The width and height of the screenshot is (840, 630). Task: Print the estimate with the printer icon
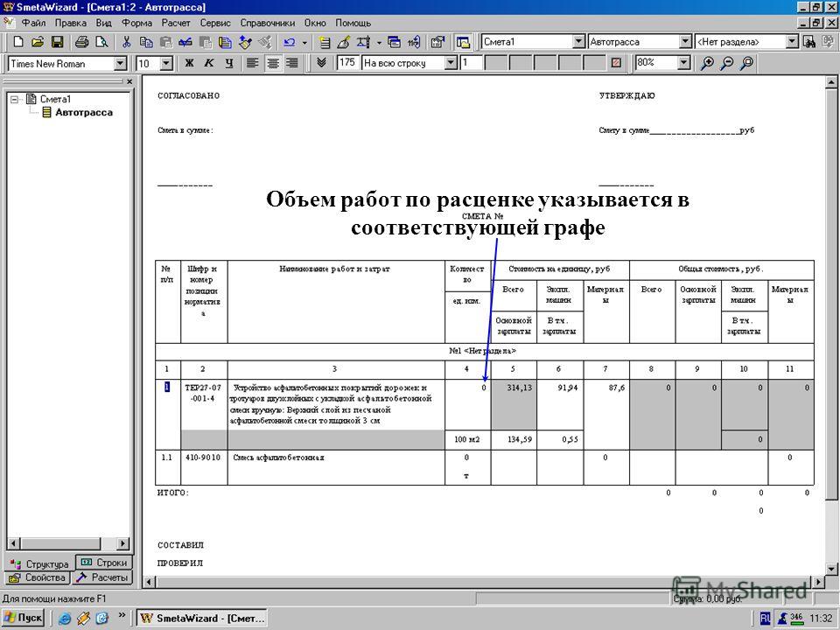[82, 42]
